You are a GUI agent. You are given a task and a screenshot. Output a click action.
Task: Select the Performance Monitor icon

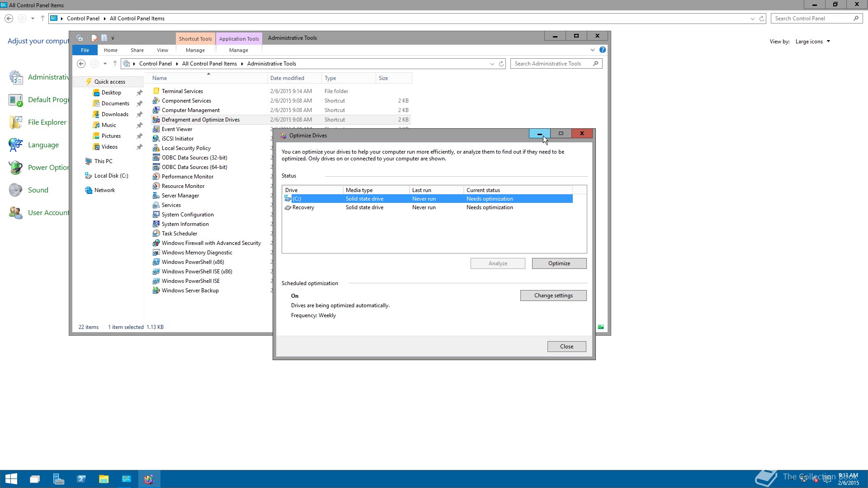click(156, 176)
